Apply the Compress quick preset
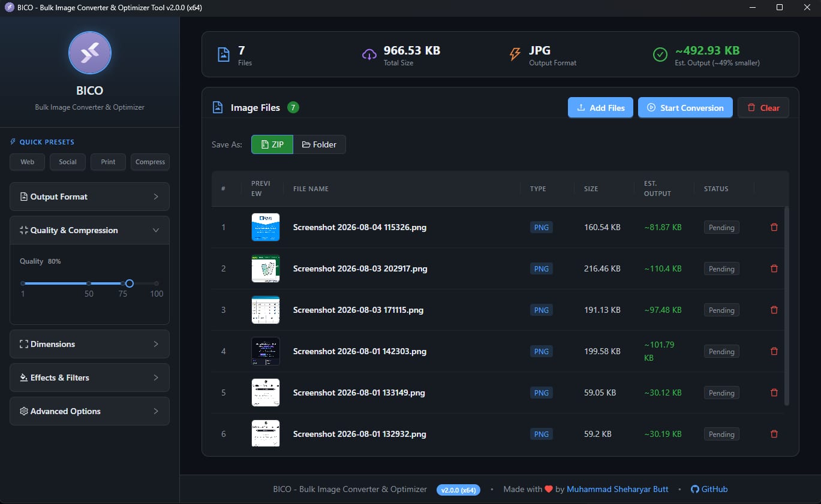The width and height of the screenshot is (821, 504). 150,162
